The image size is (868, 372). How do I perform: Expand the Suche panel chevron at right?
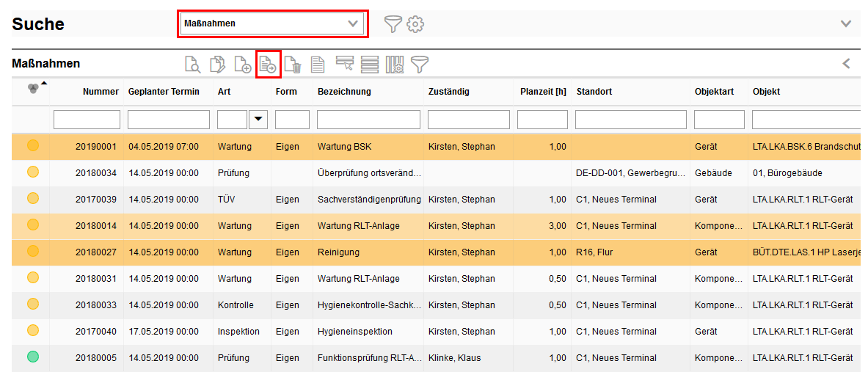coord(846,23)
